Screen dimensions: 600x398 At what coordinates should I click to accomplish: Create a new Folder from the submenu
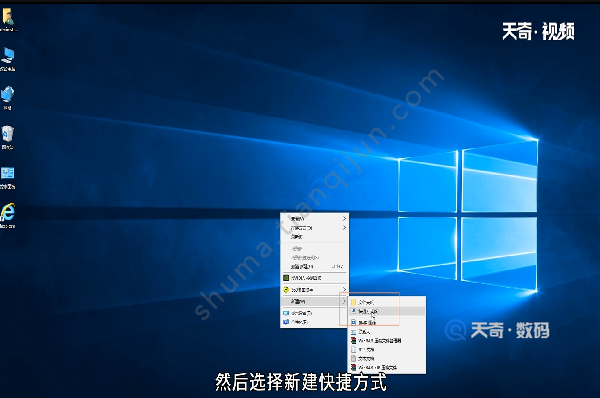[387, 302]
